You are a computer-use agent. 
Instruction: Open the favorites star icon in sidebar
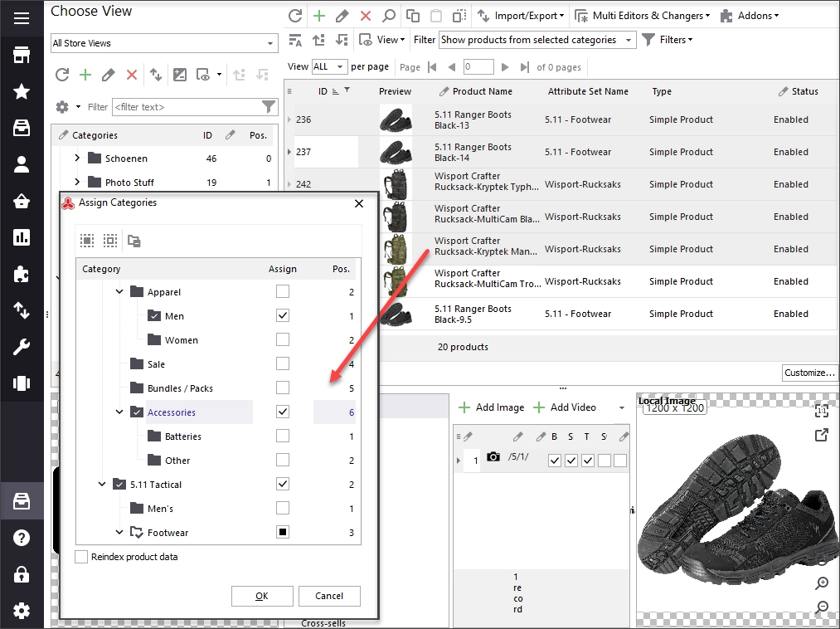(x=22, y=91)
